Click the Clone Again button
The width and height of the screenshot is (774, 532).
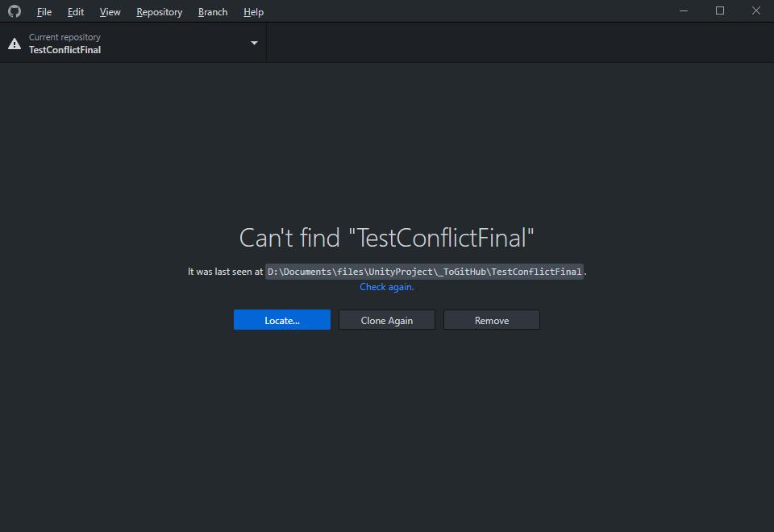point(386,320)
